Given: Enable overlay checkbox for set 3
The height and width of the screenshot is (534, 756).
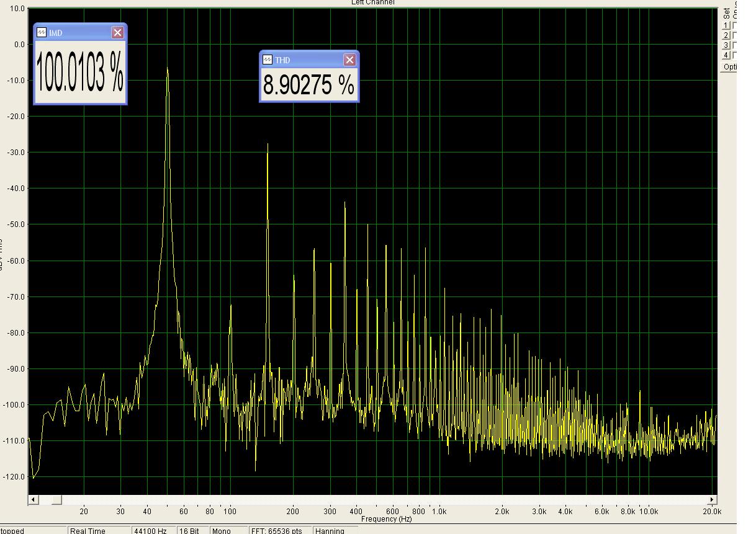Looking at the screenshot, I should pos(735,45).
